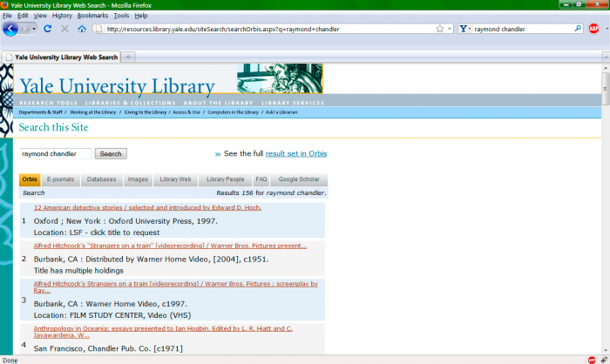Open the File menu
This screenshot has width=610, height=364.
[7, 16]
